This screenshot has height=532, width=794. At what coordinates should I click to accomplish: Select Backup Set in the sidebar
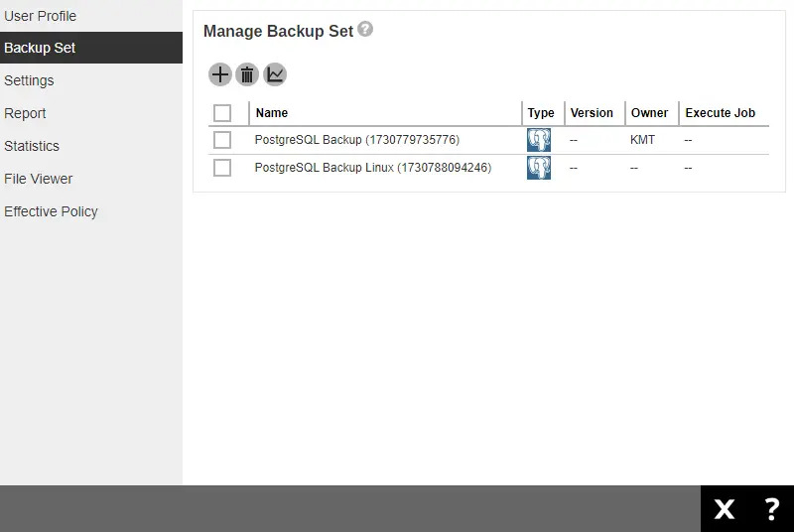click(x=40, y=48)
